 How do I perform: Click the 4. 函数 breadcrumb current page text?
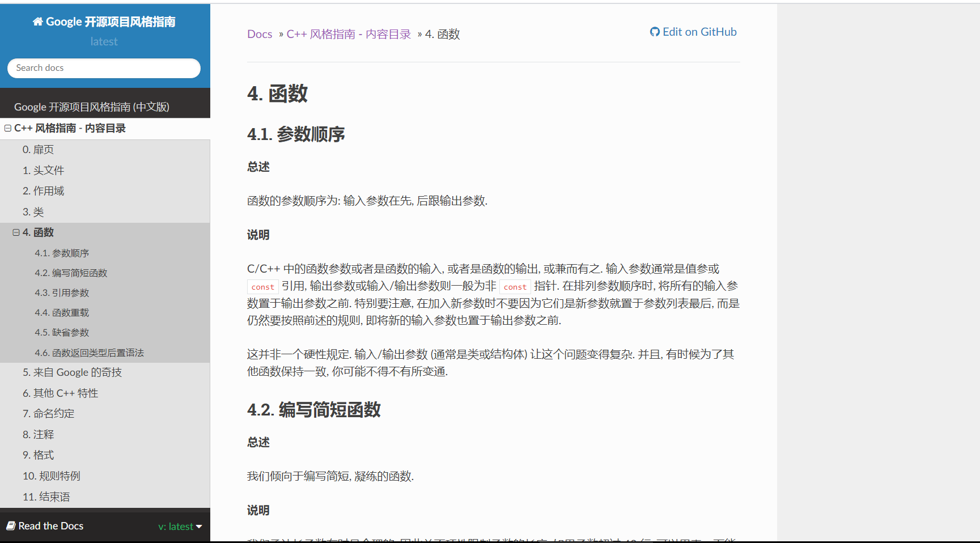click(x=442, y=34)
